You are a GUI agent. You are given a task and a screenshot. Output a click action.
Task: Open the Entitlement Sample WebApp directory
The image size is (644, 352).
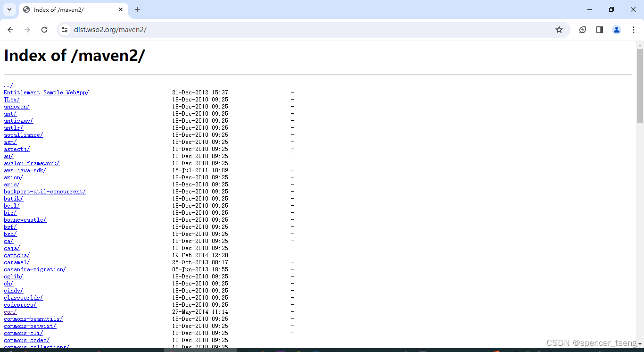46,92
